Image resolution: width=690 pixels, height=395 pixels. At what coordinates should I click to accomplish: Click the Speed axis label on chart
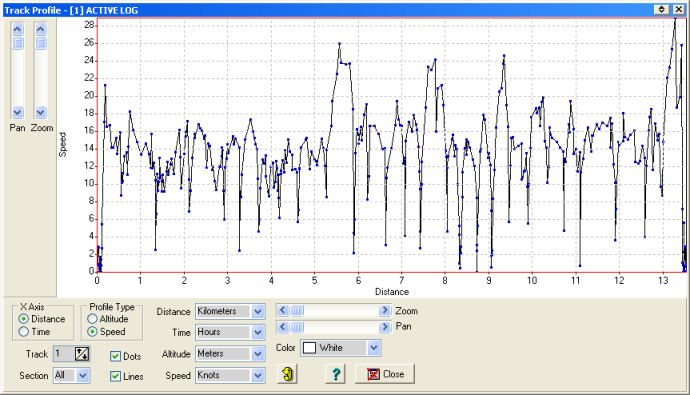(62, 144)
